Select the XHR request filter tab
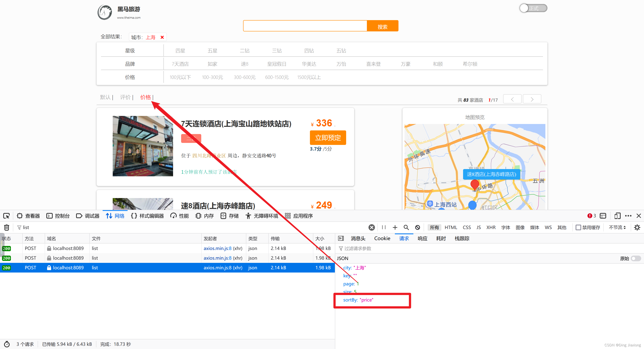Viewport: 644px width, 349px height. 491,227
